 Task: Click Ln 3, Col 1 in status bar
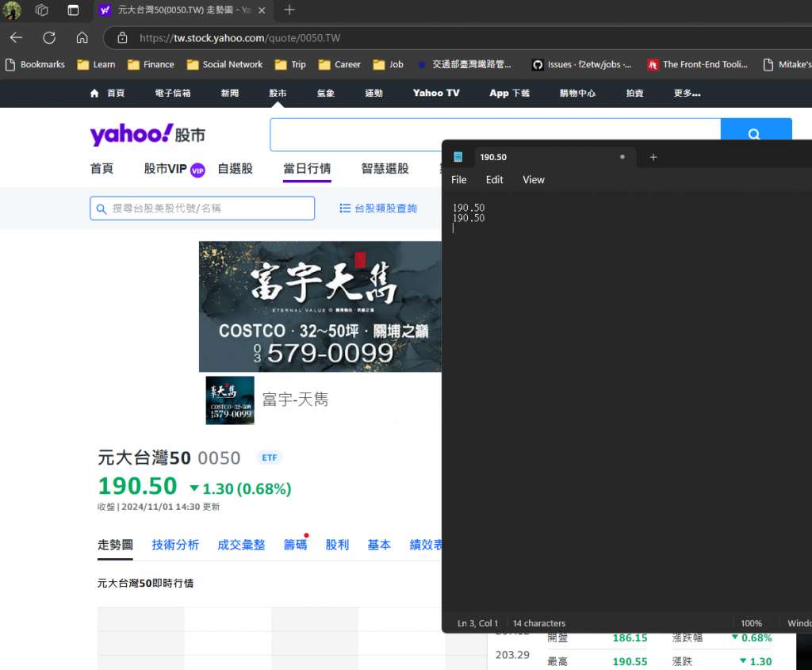tap(477, 623)
